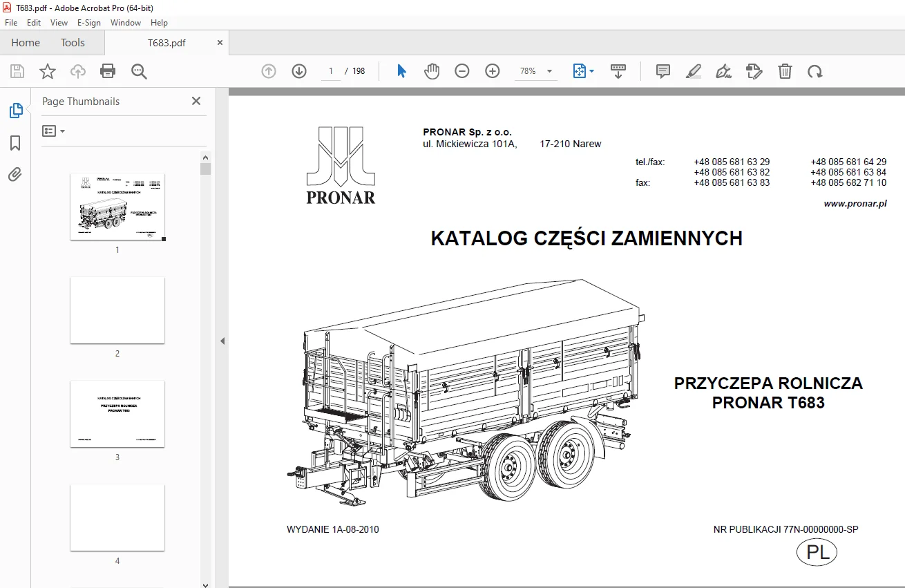This screenshot has width=905, height=588.
Task: Select the Highlight text tool
Action: pyautogui.click(x=694, y=71)
